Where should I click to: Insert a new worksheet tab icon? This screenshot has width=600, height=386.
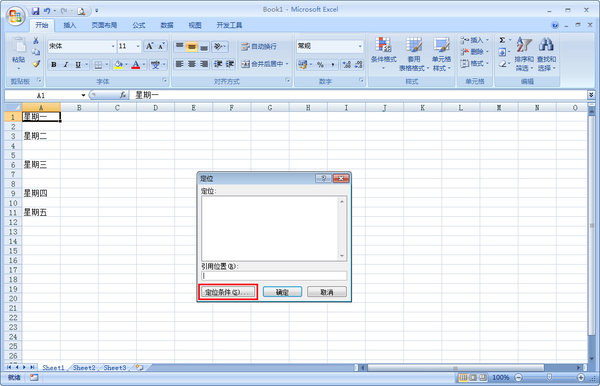point(140,367)
